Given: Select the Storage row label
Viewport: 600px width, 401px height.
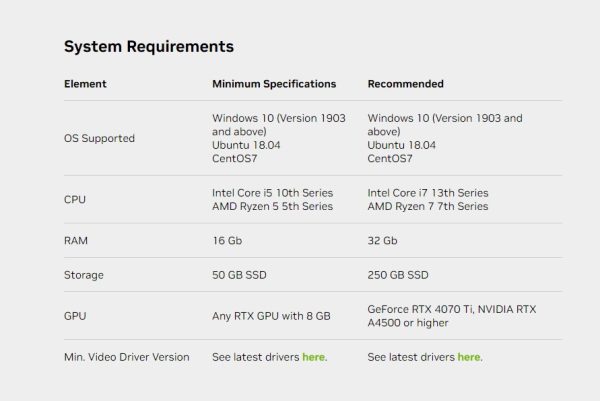Looking at the screenshot, I should 83,274.
